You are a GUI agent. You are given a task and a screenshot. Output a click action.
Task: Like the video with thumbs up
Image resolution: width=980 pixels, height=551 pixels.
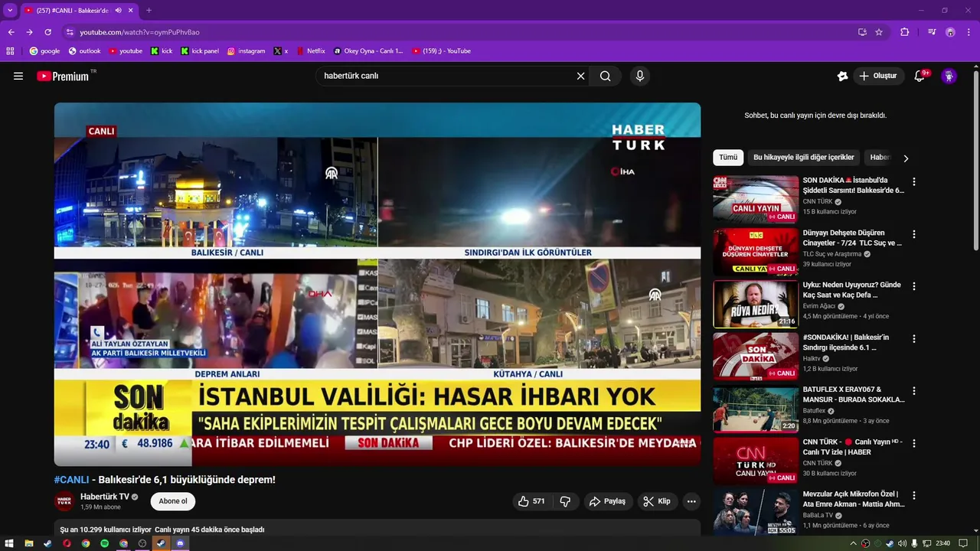pyautogui.click(x=531, y=501)
